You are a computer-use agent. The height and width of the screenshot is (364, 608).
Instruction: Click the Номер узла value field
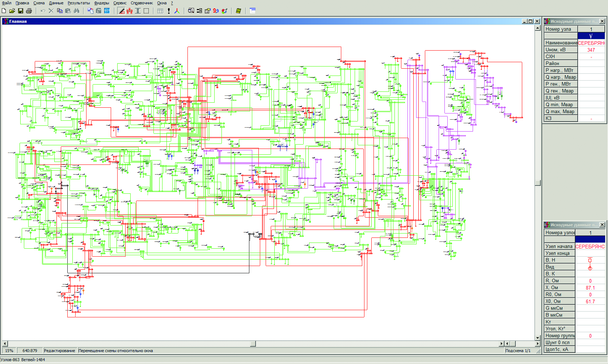tap(591, 29)
